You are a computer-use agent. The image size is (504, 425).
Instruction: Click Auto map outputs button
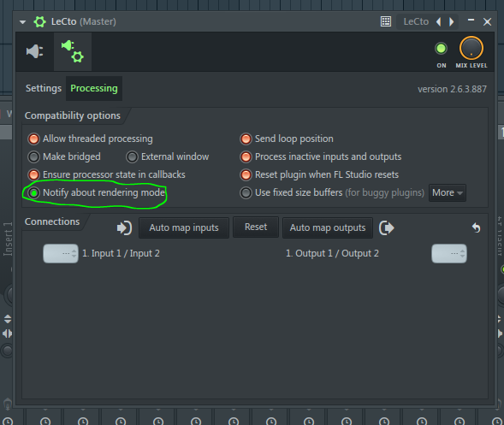[x=328, y=227]
